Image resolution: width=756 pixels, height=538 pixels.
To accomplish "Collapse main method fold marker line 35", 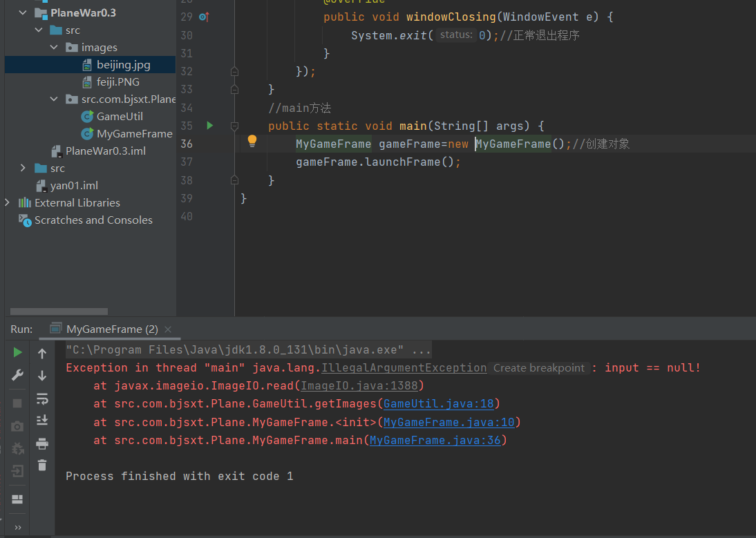I will point(234,126).
